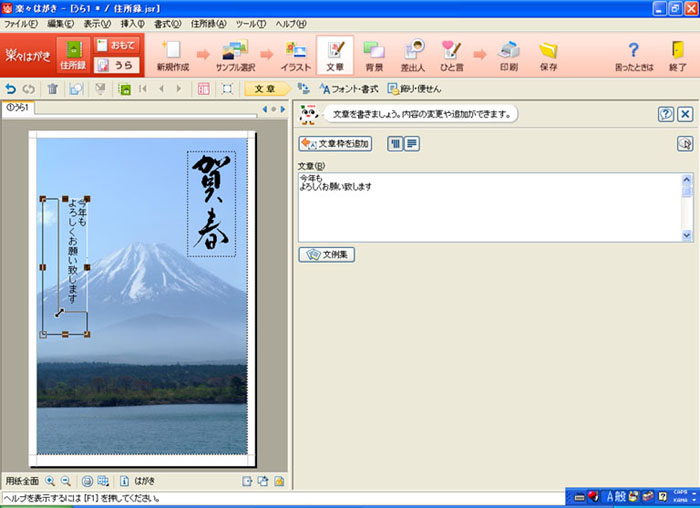Open the view options dropdown in status bar

pos(103,481)
